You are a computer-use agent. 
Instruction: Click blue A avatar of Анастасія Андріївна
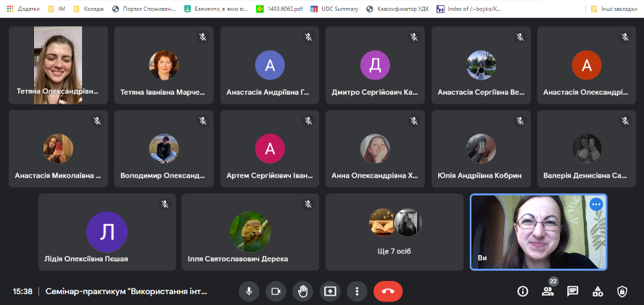(270, 65)
